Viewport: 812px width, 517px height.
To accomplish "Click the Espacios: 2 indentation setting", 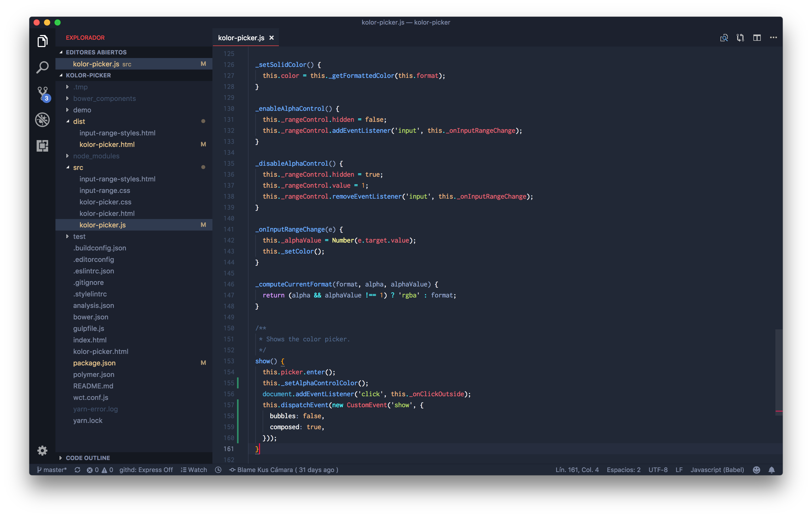I will (x=623, y=470).
